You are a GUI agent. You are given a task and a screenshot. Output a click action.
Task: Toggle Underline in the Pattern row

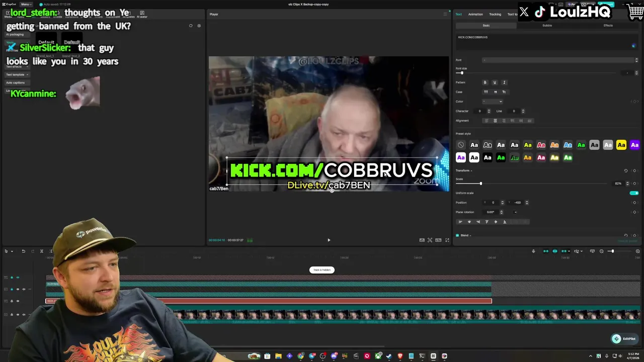click(495, 82)
